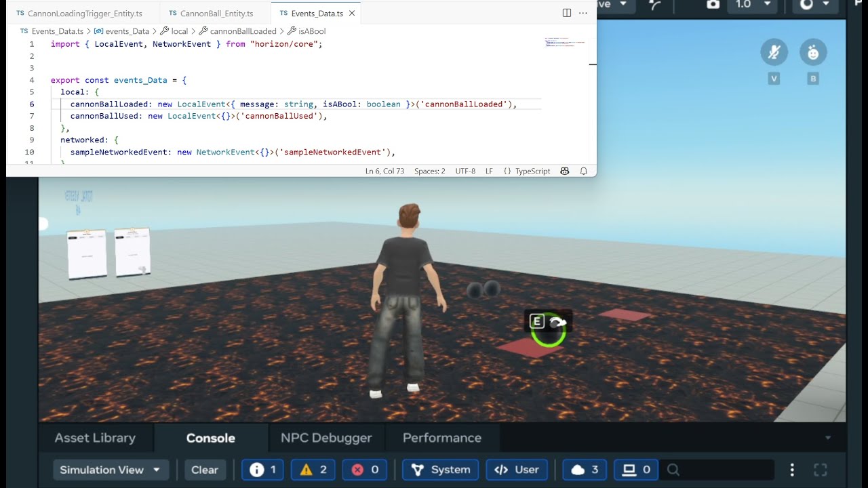Collapse the bottom panel with the arrow
The height and width of the screenshot is (488, 868).
(828, 438)
